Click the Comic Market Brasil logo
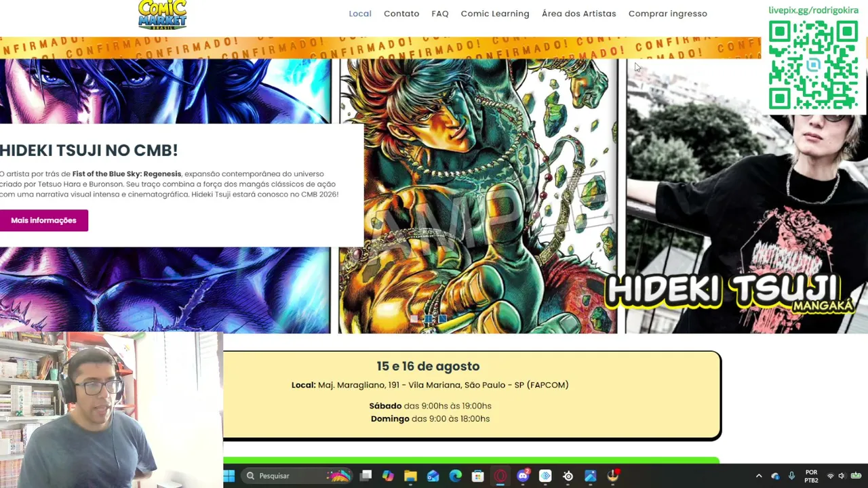Screen dimensions: 868x488 pos(162,14)
